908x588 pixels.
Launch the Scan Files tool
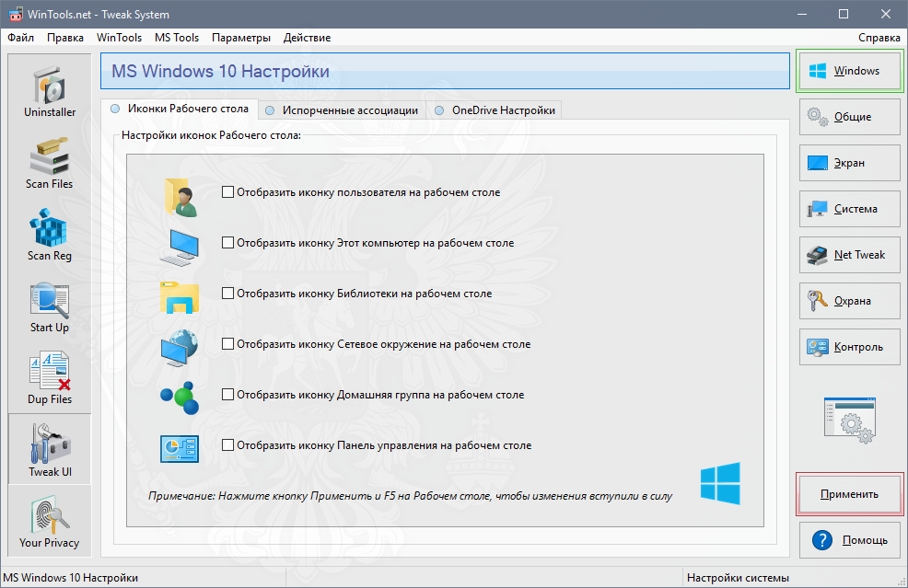point(50,163)
